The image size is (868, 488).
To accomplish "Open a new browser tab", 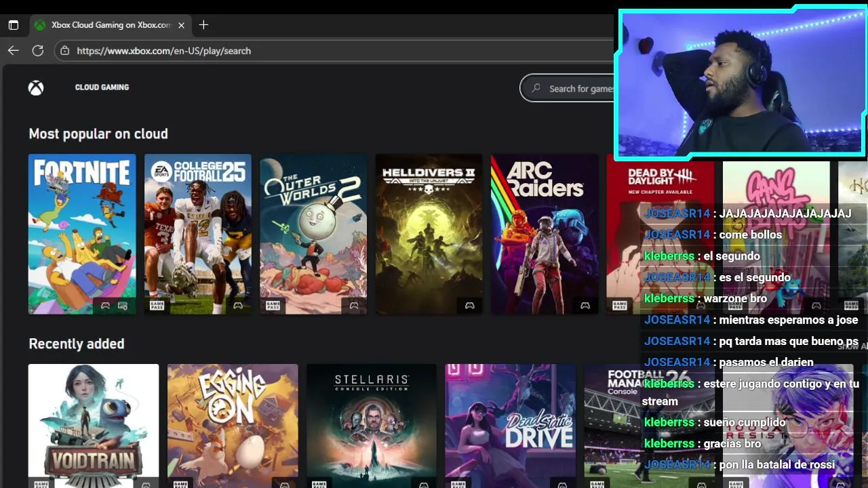I will click(x=203, y=25).
